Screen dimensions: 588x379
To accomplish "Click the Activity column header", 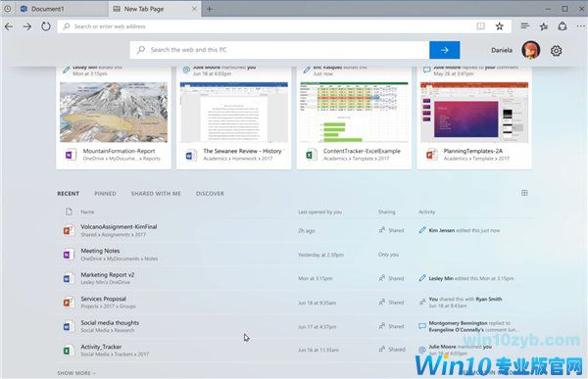I will pos(426,212).
